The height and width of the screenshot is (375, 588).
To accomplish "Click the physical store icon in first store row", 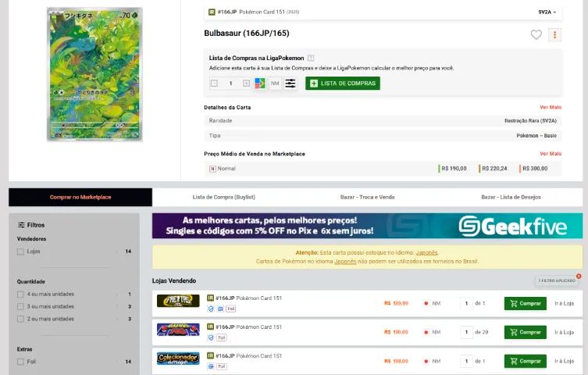I will tap(220, 309).
